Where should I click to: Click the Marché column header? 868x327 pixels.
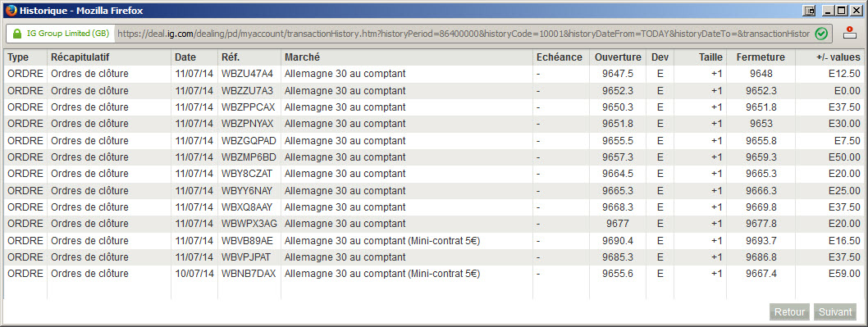pyautogui.click(x=302, y=57)
